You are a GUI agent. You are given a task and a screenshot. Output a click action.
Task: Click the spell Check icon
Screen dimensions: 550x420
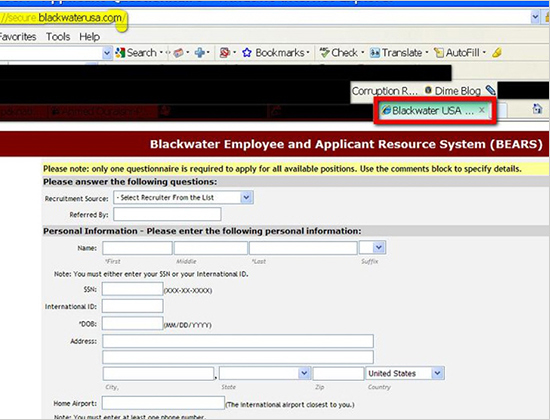(324, 53)
